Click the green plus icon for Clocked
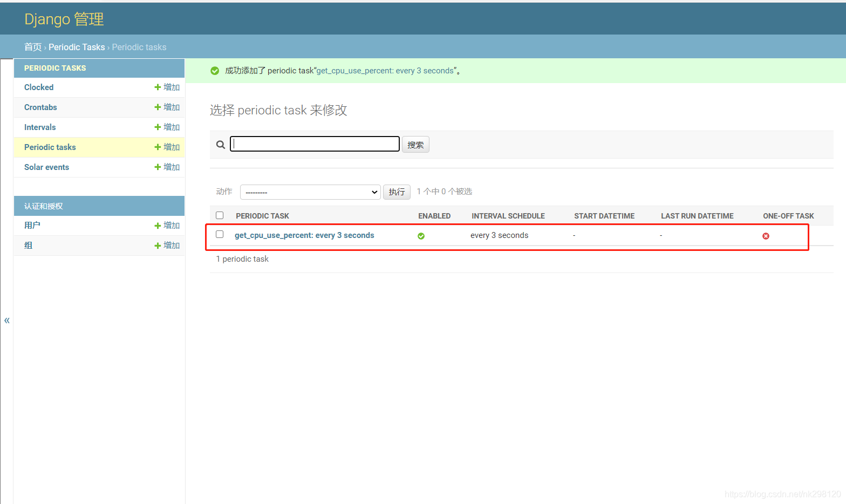This screenshot has height=504, width=846. [x=158, y=87]
